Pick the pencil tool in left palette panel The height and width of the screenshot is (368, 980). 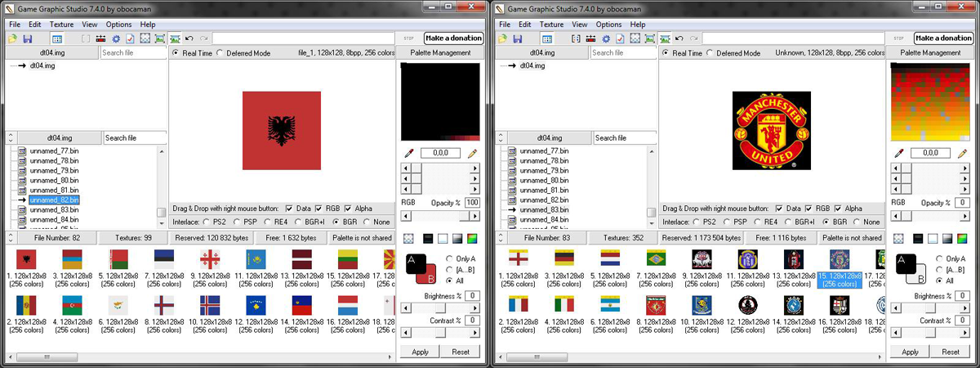pyautogui.click(x=472, y=153)
